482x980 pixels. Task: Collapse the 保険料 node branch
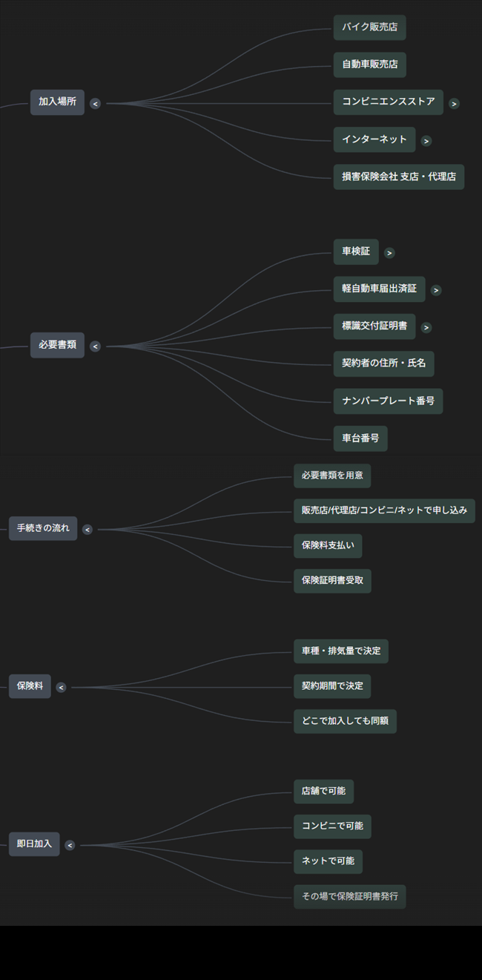point(61,687)
